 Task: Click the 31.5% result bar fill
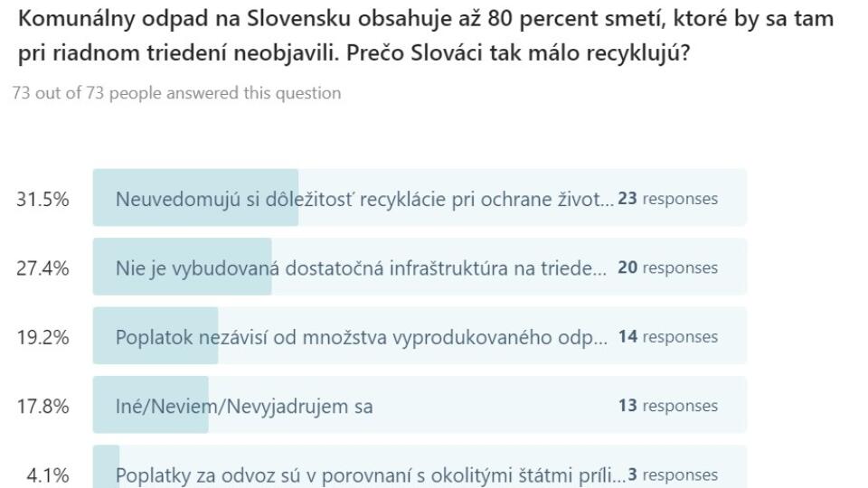click(x=195, y=198)
